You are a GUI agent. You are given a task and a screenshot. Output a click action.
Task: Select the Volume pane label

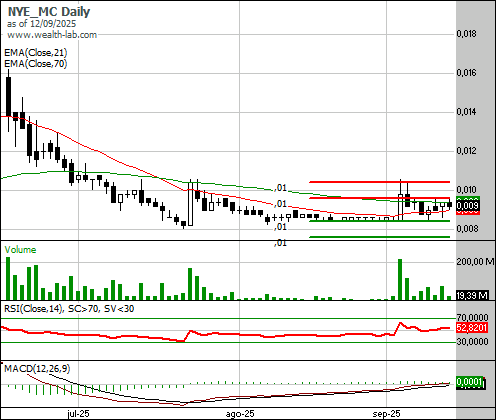[20, 250]
